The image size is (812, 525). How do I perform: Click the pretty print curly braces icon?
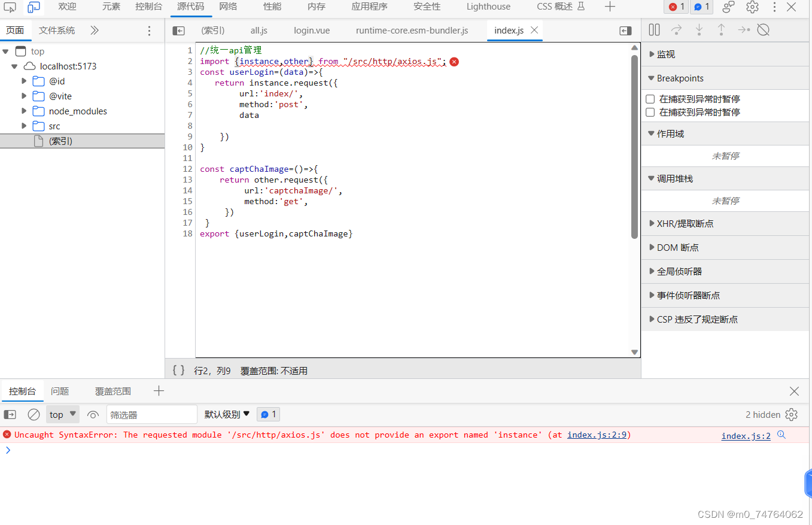point(178,371)
